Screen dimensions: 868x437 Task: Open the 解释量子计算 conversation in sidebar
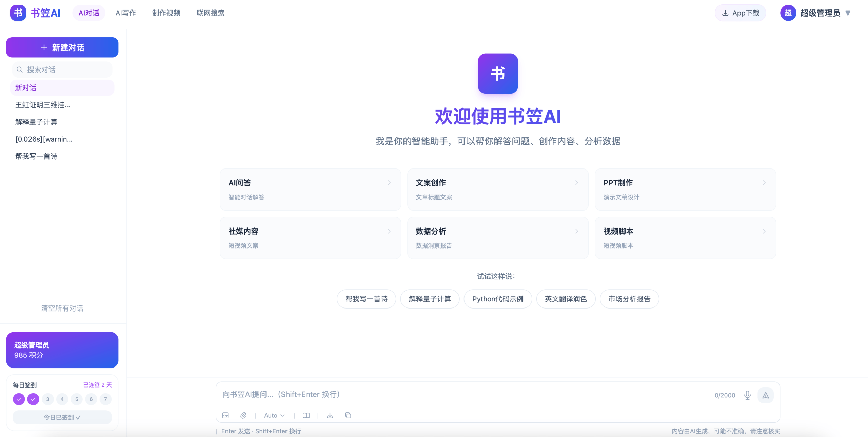(62, 122)
